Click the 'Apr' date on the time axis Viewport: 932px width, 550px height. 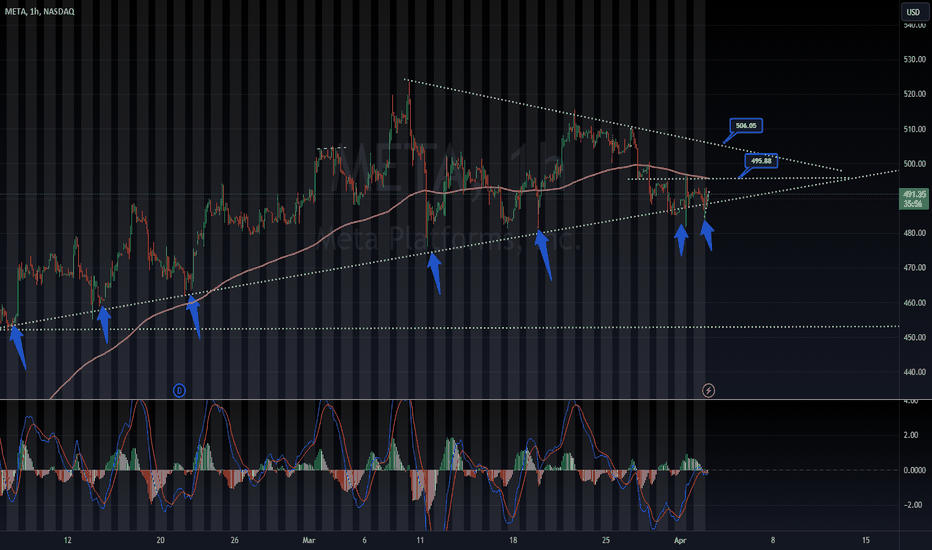point(680,540)
